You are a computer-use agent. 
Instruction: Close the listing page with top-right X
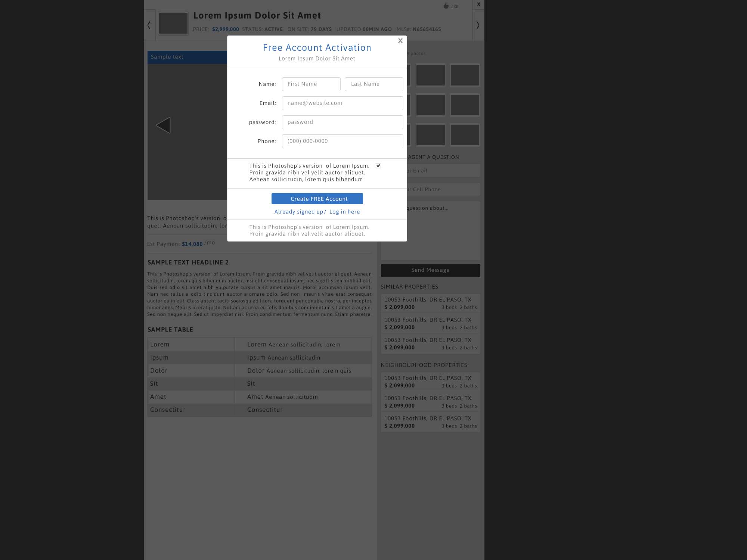[478, 4]
